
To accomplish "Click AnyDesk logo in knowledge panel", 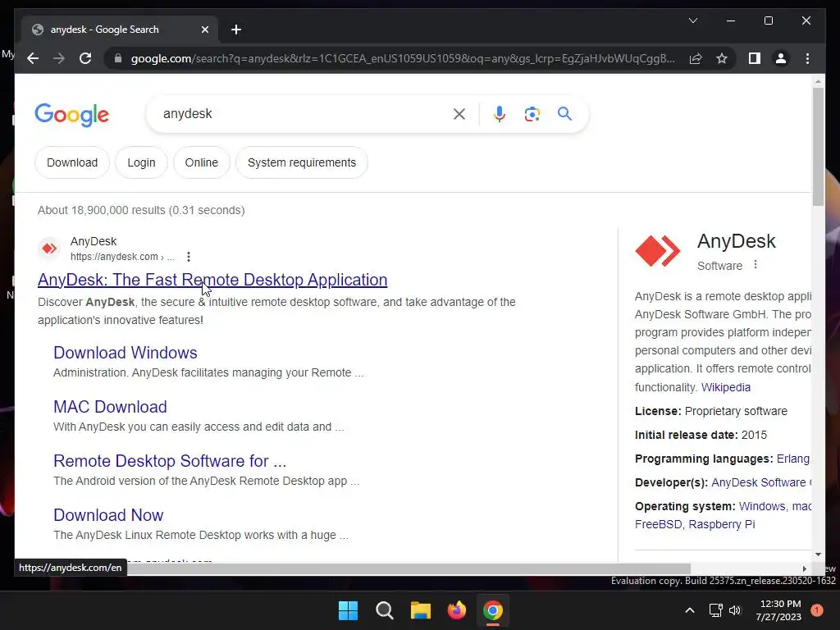I will point(657,251).
